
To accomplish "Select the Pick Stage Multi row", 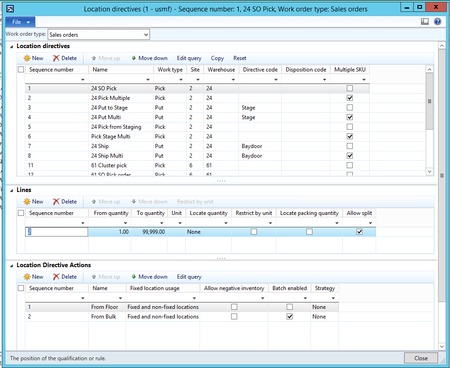I will pyautogui.click(x=197, y=137).
